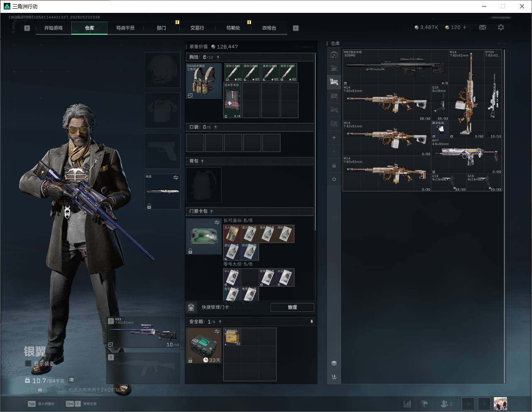Image resolution: width=532 pixels, height=412 pixels.
Task: Select the DSA tactical chest rig
Action: click(x=204, y=81)
